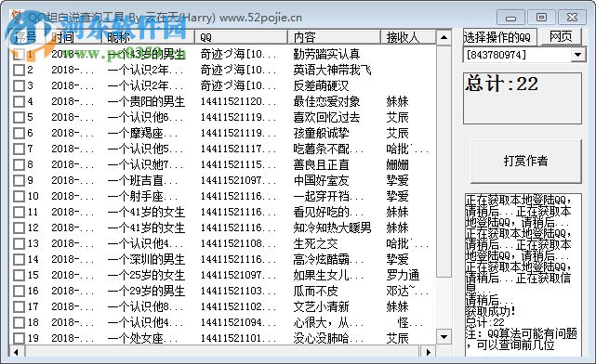Enable the row 15 checkbox
The width and height of the screenshot is (596, 364).
pos(19,275)
